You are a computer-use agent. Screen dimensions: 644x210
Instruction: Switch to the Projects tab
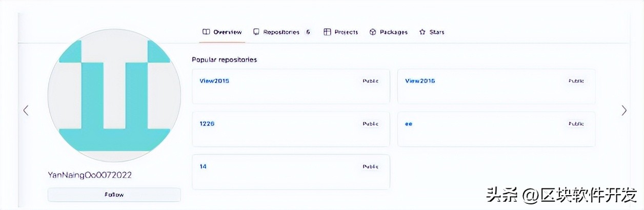pos(341,32)
